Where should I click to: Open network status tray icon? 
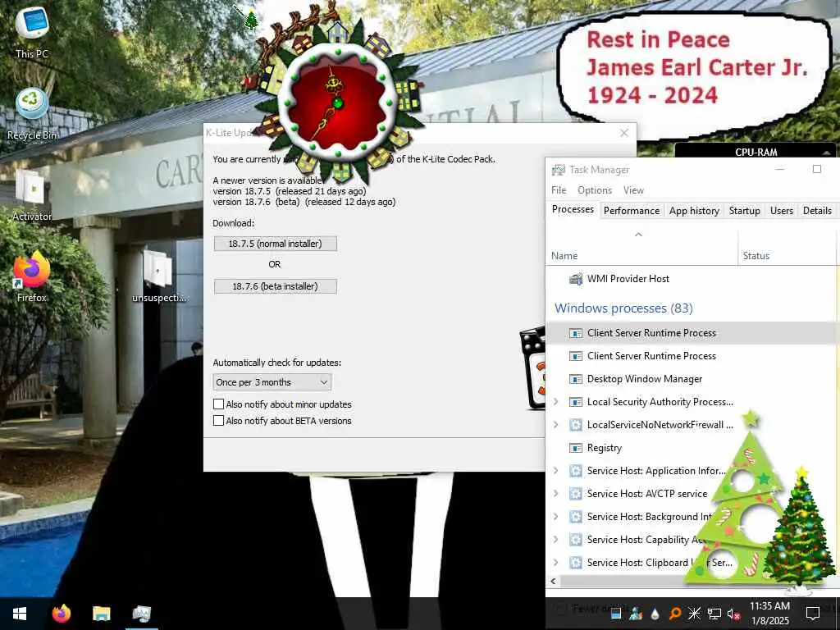714,614
